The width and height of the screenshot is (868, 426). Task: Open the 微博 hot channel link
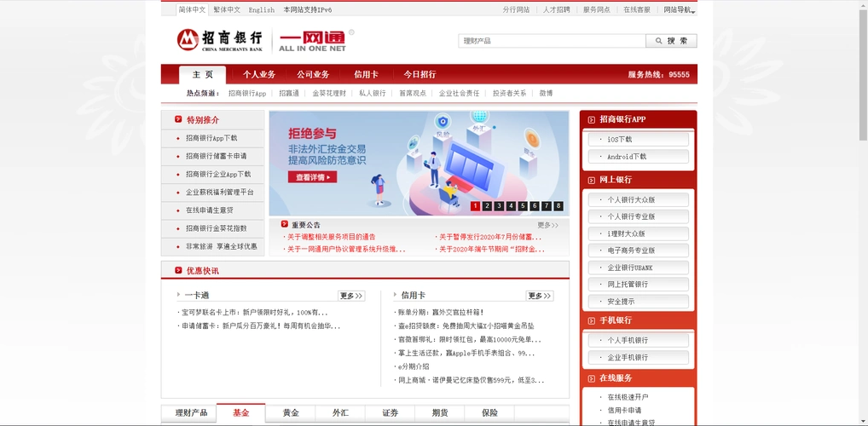[x=546, y=94]
